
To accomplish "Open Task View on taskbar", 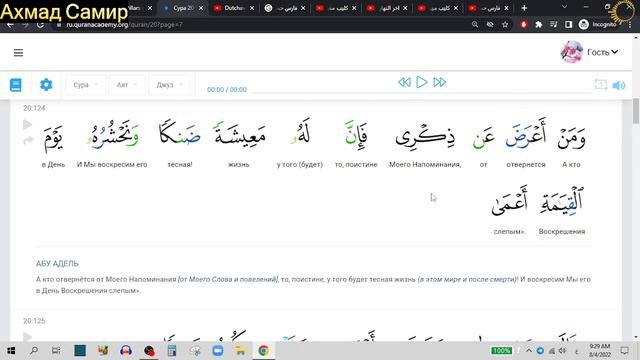I will (56, 351).
